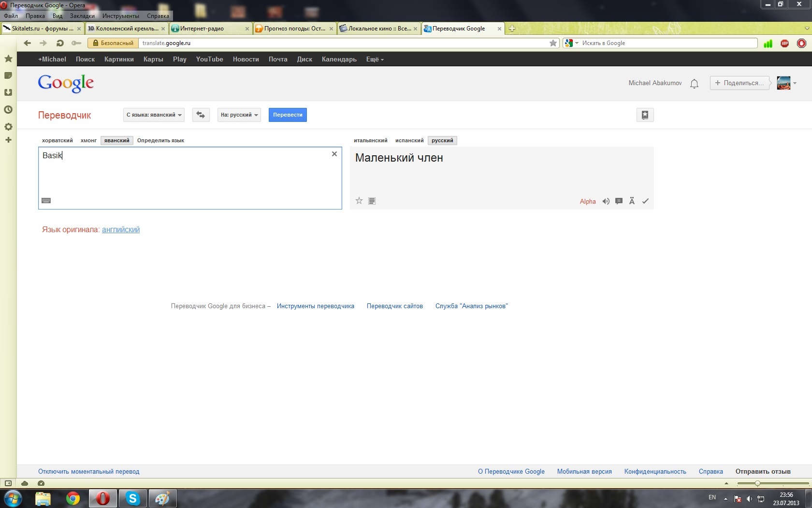Open Chrome from the taskbar
This screenshot has width=812, height=508.
tap(73, 498)
